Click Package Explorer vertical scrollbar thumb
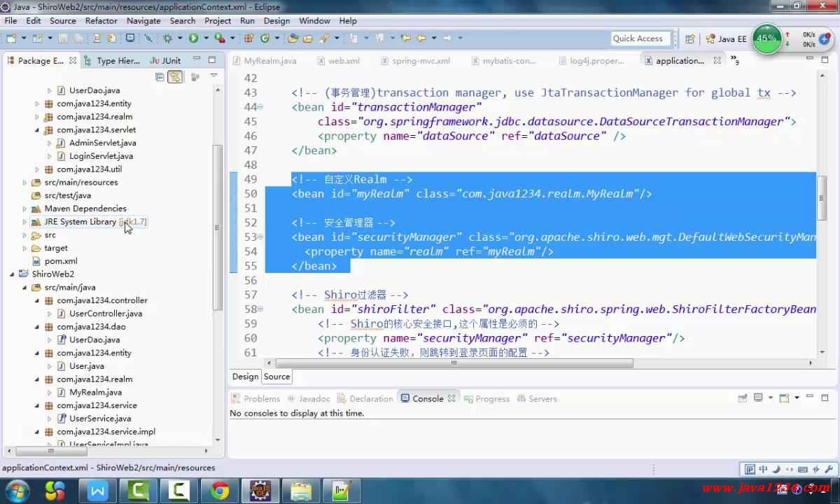840x504 pixels. [x=217, y=227]
